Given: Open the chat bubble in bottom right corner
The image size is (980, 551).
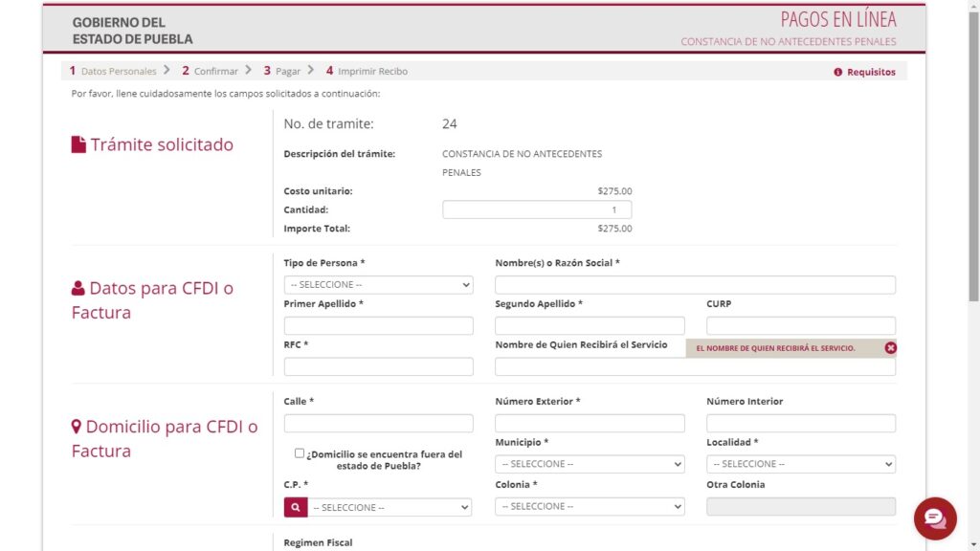Looking at the screenshot, I should [935, 518].
